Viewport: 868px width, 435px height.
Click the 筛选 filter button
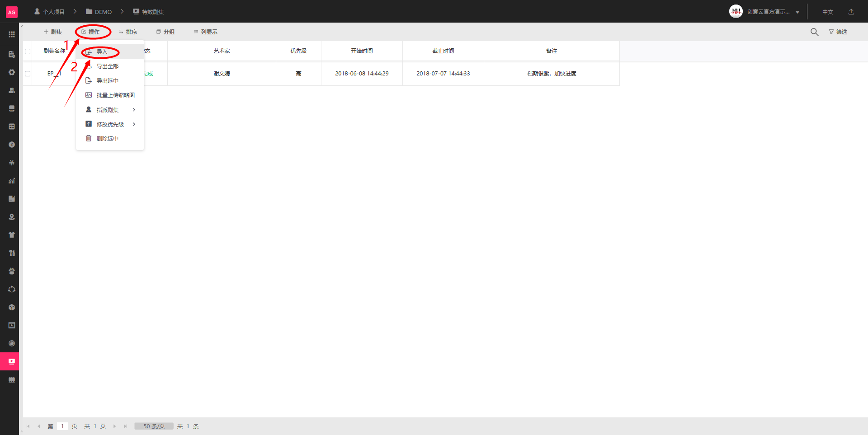838,32
